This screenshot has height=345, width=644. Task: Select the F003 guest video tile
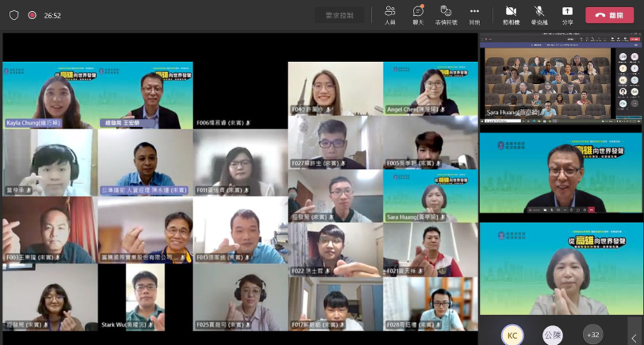(x=50, y=230)
